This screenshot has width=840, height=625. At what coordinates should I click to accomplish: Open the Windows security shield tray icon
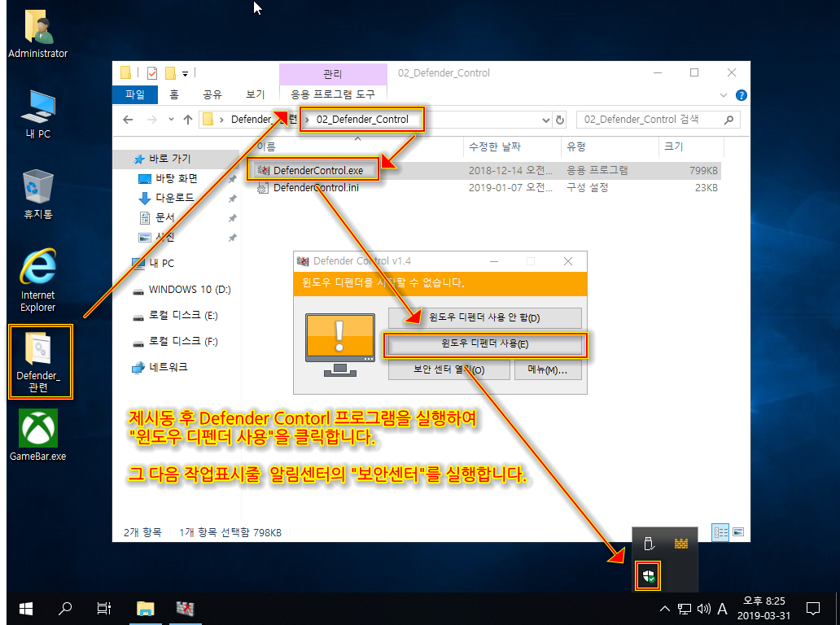pos(648,576)
